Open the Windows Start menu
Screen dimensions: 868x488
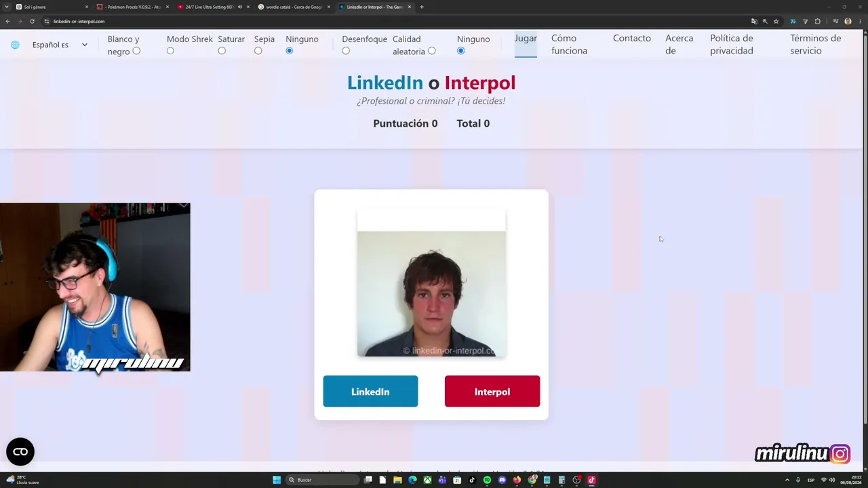(277, 480)
